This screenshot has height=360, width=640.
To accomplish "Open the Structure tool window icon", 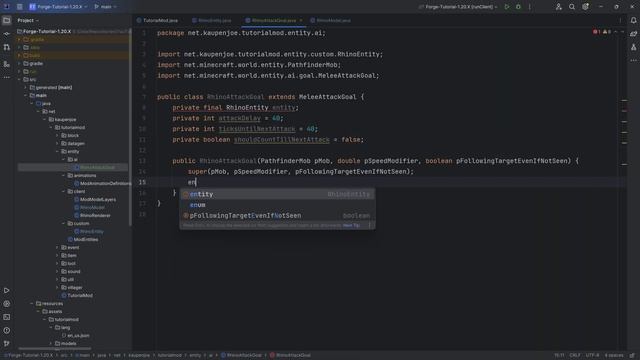I will (x=7, y=64).
